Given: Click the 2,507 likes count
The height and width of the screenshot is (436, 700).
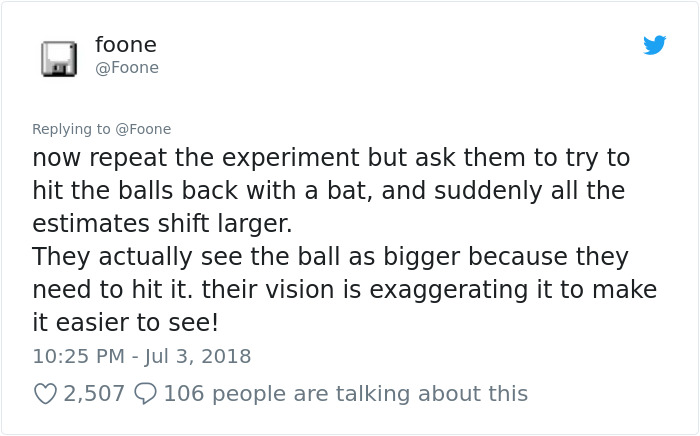Looking at the screenshot, I should [94, 394].
